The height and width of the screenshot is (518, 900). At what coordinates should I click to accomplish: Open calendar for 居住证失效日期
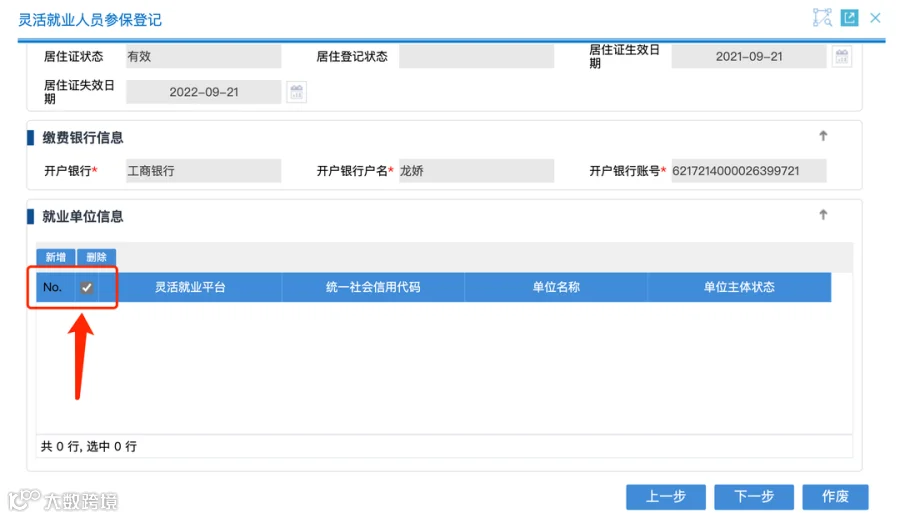point(296,92)
